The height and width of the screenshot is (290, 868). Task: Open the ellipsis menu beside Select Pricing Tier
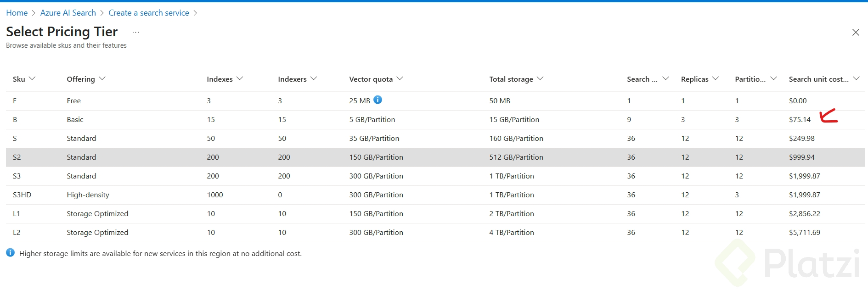tap(135, 32)
